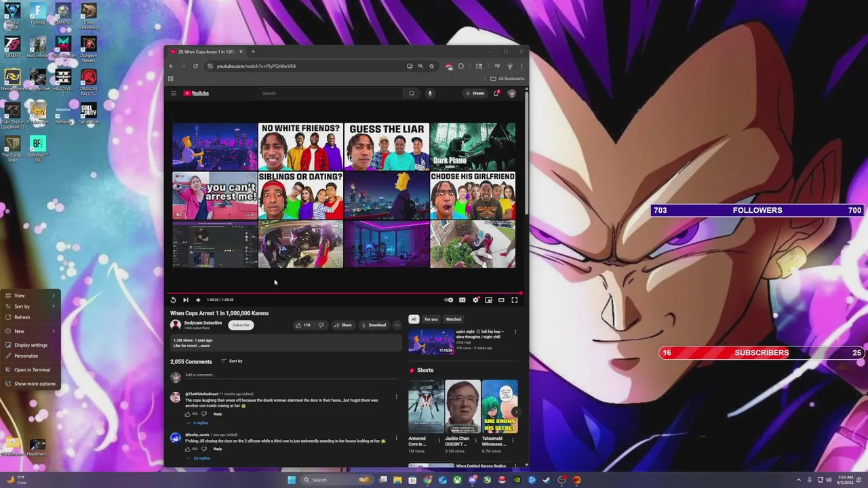The height and width of the screenshot is (488, 868).
Task: Open Chrome apps grid shortcut
Action: point(171,79)
